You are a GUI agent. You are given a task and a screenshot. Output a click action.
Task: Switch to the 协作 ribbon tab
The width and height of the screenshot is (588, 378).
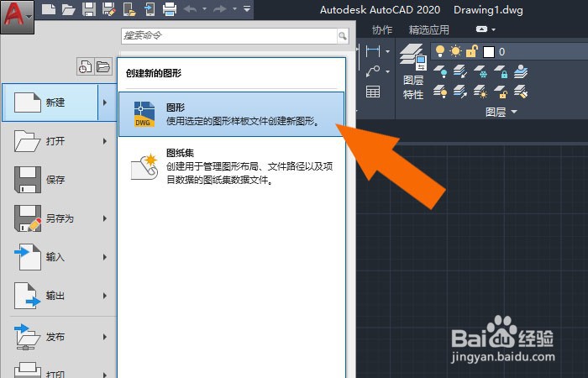point(382,29)
